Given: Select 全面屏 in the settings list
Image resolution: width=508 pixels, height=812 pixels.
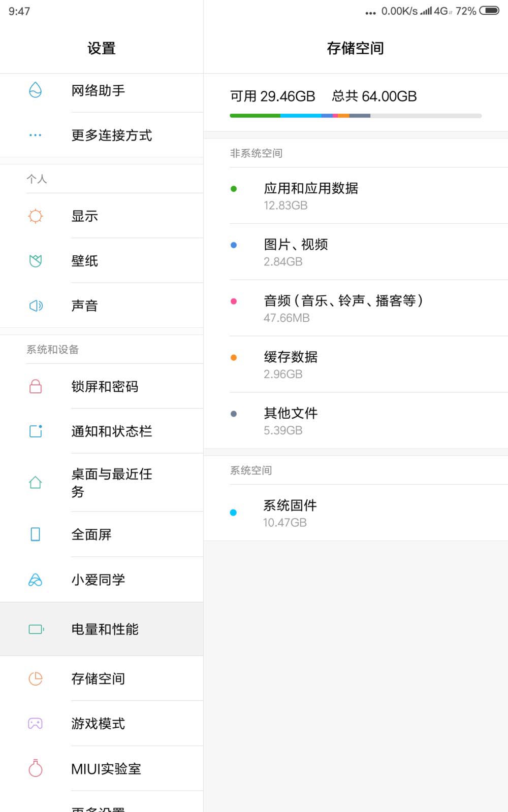Looking at the screenshot, I should coord(91,534).
